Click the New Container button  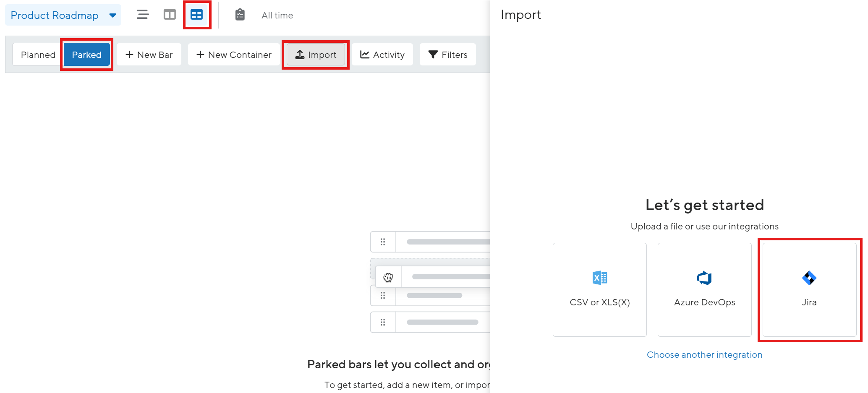click(233, 54)
